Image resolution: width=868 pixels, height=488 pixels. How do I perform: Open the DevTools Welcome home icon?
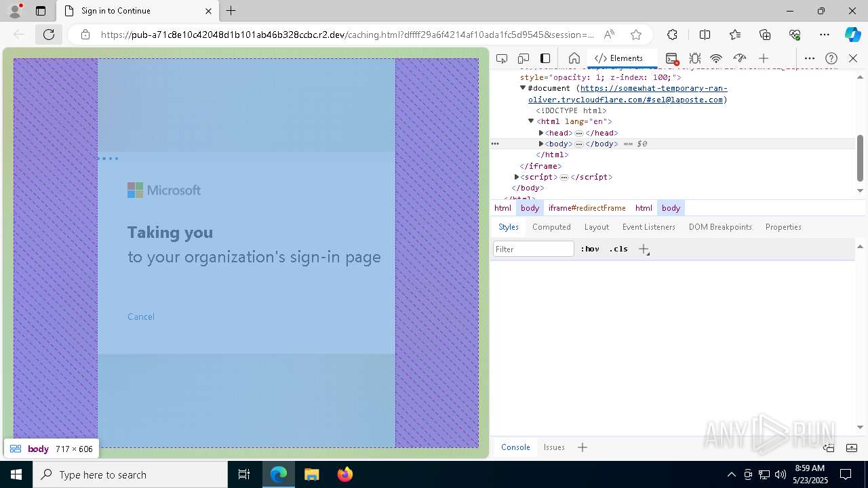pos(574,58)
